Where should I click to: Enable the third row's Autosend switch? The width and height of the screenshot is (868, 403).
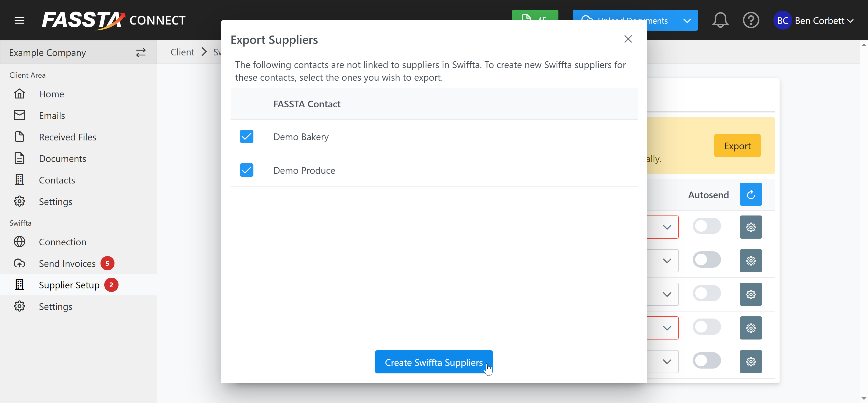pyautogui.click(x=706, y=294)
